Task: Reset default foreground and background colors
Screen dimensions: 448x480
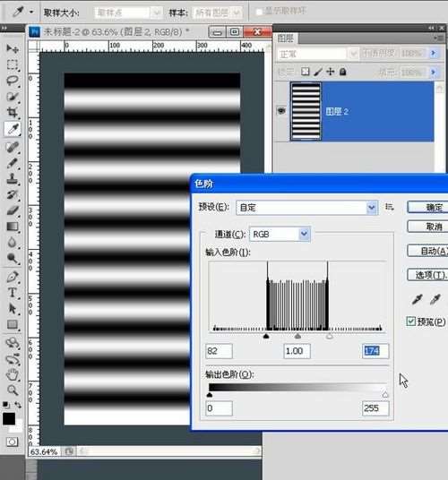Action: point(5,405)
